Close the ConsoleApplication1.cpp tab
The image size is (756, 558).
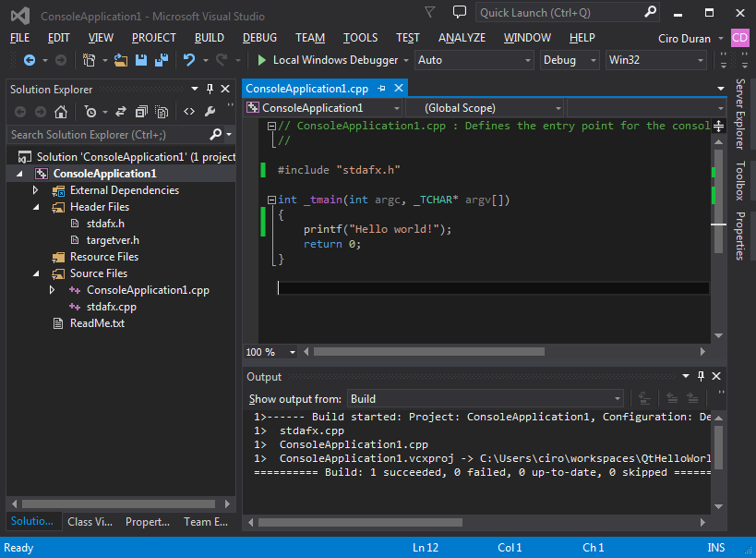coord(399,89)
